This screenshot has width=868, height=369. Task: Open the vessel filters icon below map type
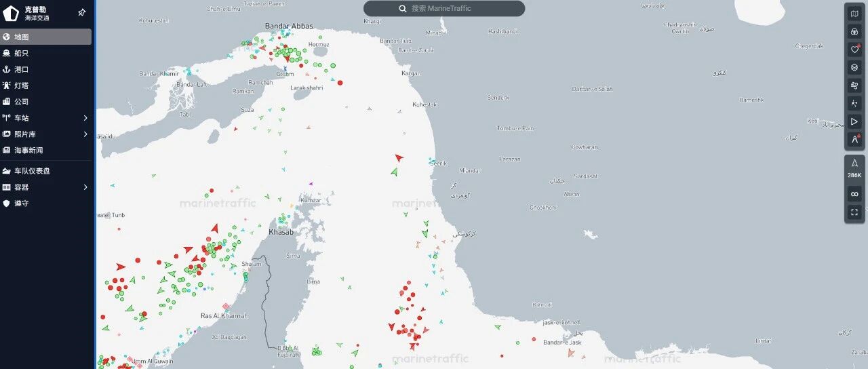tap(854, 31)
